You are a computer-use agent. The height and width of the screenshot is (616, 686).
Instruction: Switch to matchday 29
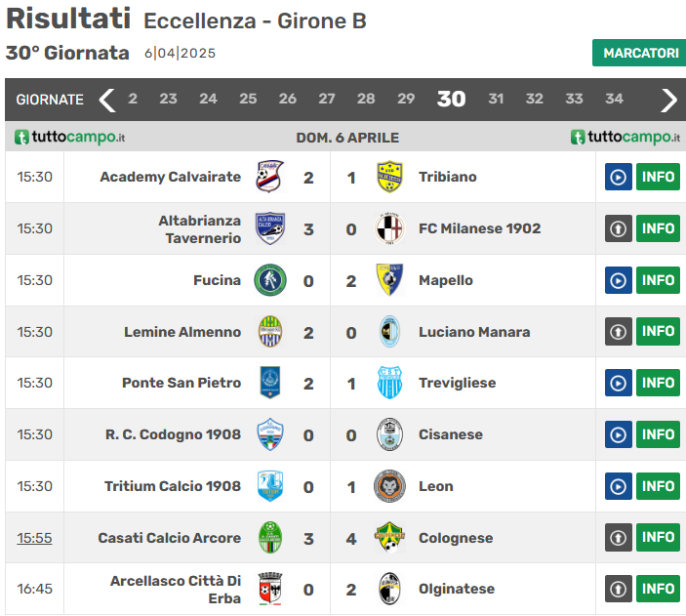pos(406,99)
